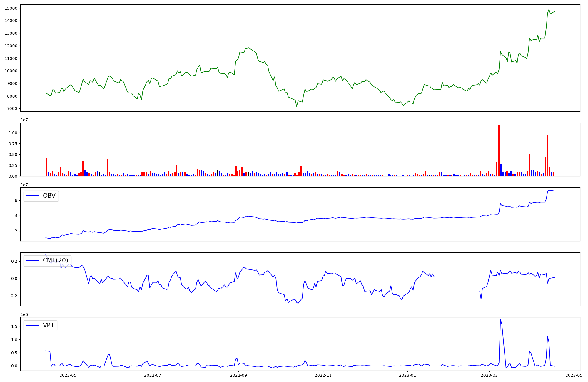Click the 8000 price axis tick
Image resolution: width=588 pixels, height=382 pixels.
tap(12, 96)
